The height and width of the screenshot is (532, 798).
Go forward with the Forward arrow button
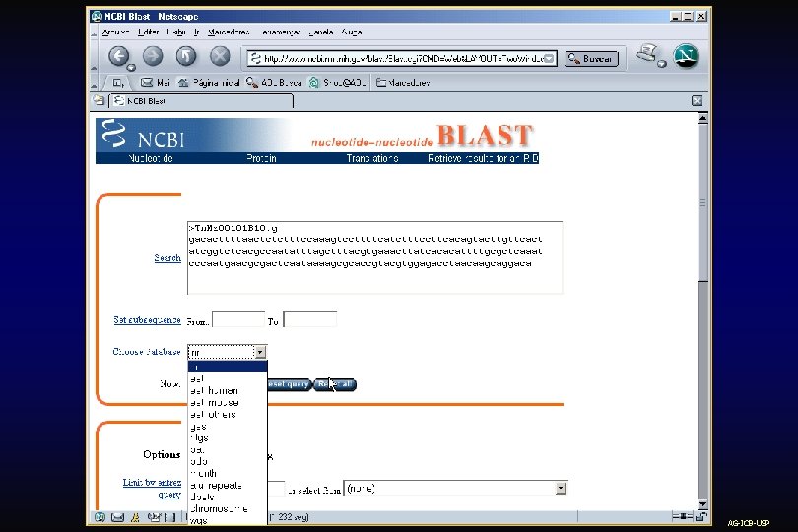pyautogui.click(x=153, y=56)
